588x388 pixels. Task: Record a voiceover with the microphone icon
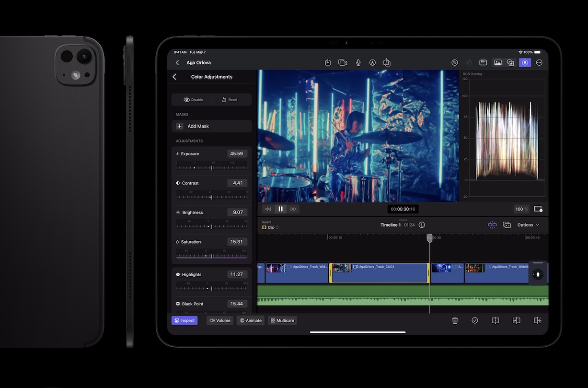358,62
